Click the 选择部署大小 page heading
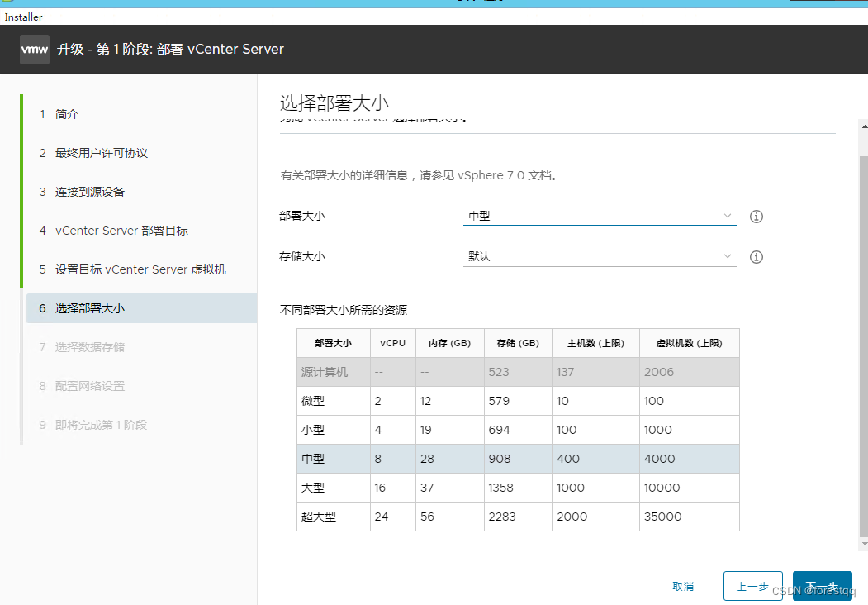The image size is (868, 605). (334, 103)
